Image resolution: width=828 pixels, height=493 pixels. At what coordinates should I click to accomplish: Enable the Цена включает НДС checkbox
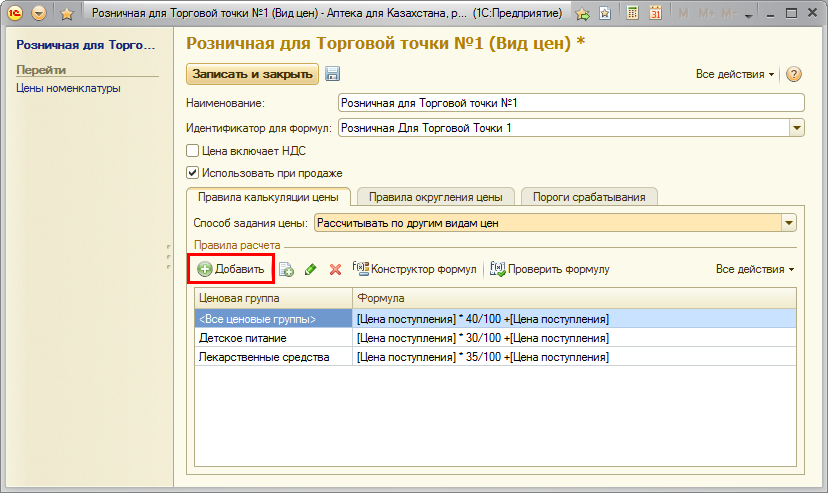[x=193, y=151]
